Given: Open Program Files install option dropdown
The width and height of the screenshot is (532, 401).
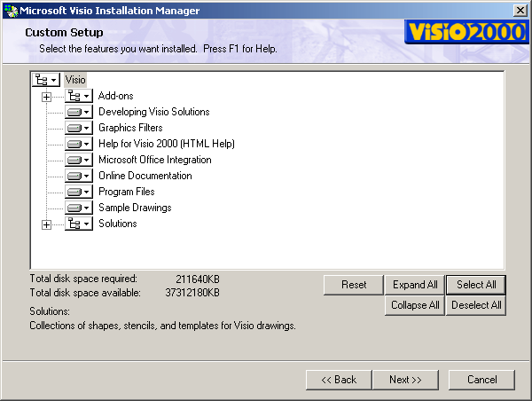Looking at the screenshot, I should tap(79, 192).
